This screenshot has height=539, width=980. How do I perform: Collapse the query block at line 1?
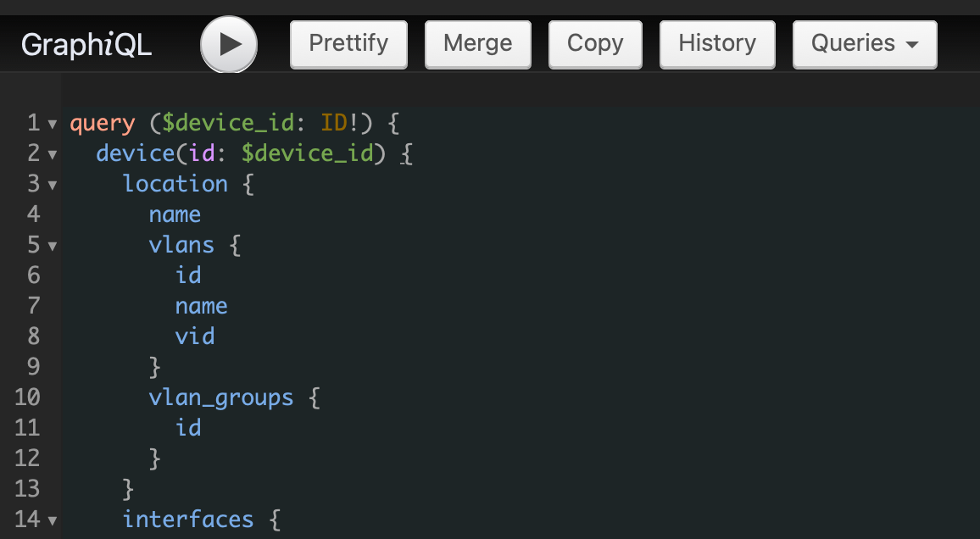[x=53, y=125]
